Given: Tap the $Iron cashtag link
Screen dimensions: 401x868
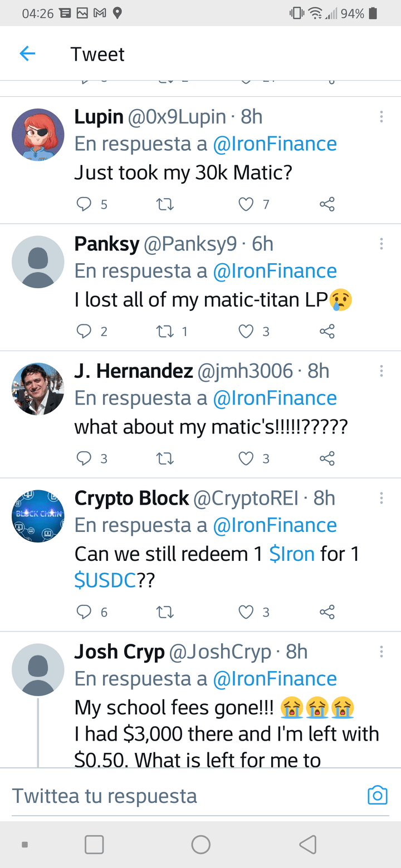Looking at the screenshot, I should (291, 554).
